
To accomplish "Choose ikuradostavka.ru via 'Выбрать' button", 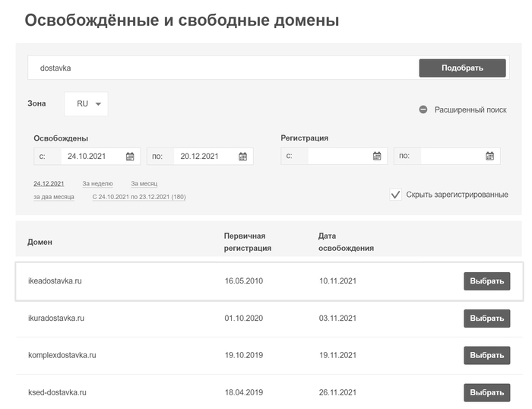I will 486,319.
